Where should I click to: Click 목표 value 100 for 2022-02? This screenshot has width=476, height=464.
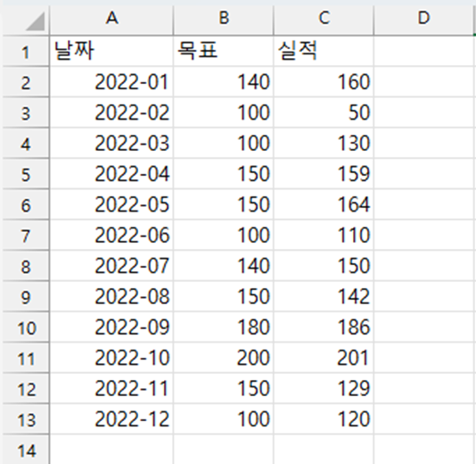click(224, 112)
